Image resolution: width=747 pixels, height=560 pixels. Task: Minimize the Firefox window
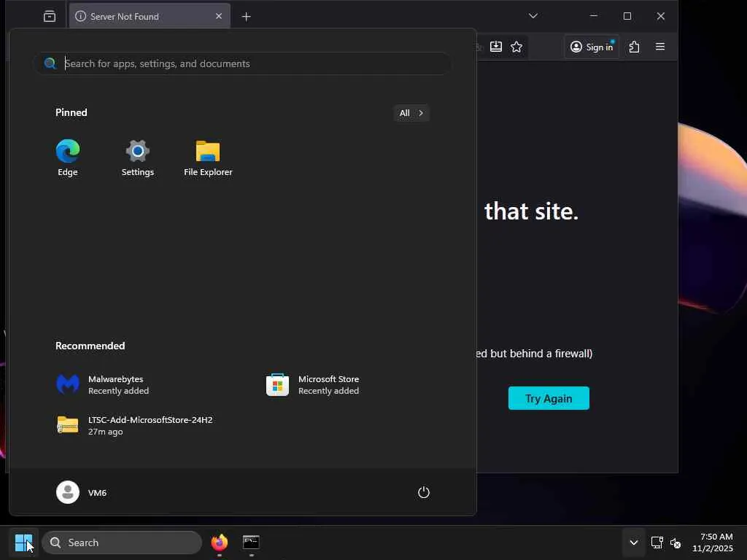[x=594, y=16]
